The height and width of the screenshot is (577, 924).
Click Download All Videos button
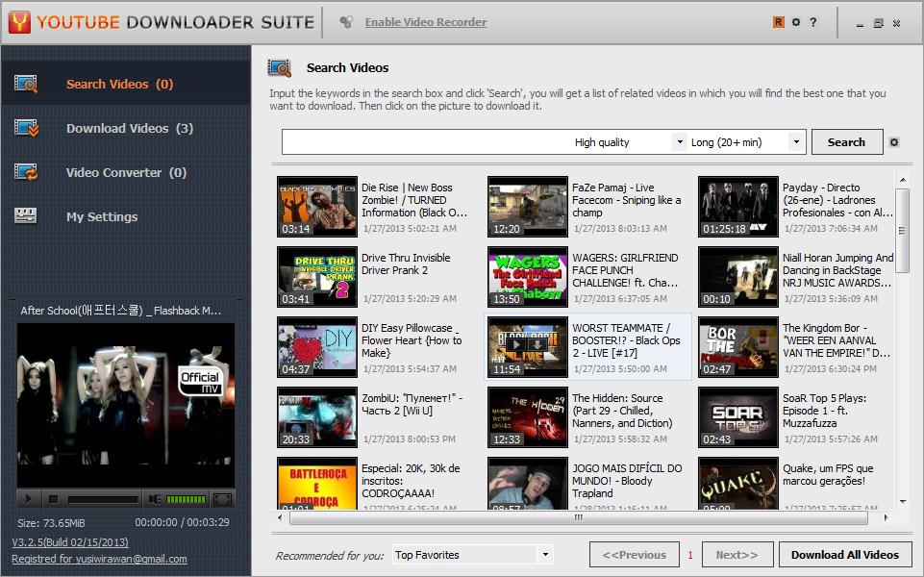845,555
